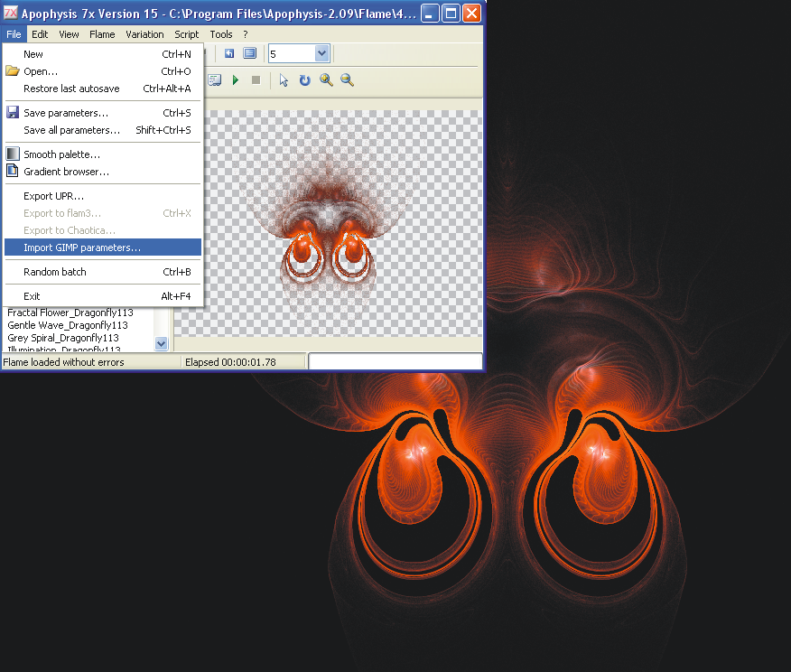Click the gradient icon beside Smooth palette
This screenshot has width=791, height=672.
(x=13, y=154)
